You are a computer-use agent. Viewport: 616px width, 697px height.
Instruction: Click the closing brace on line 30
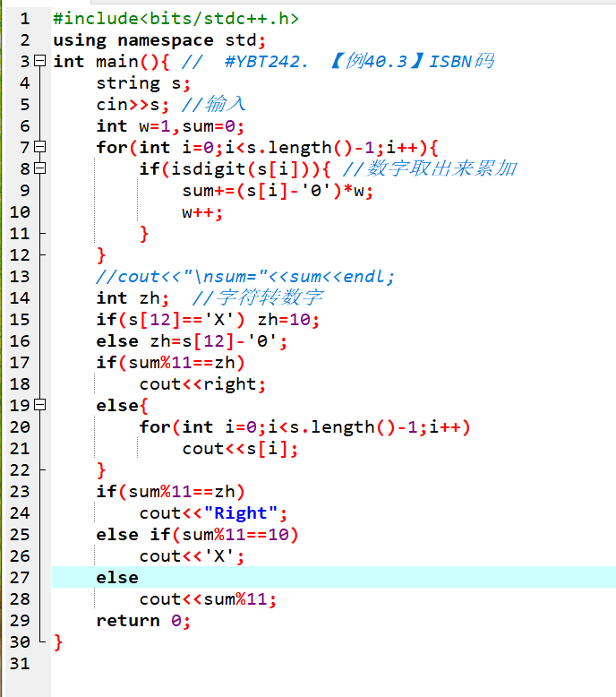tap(58, 642)
